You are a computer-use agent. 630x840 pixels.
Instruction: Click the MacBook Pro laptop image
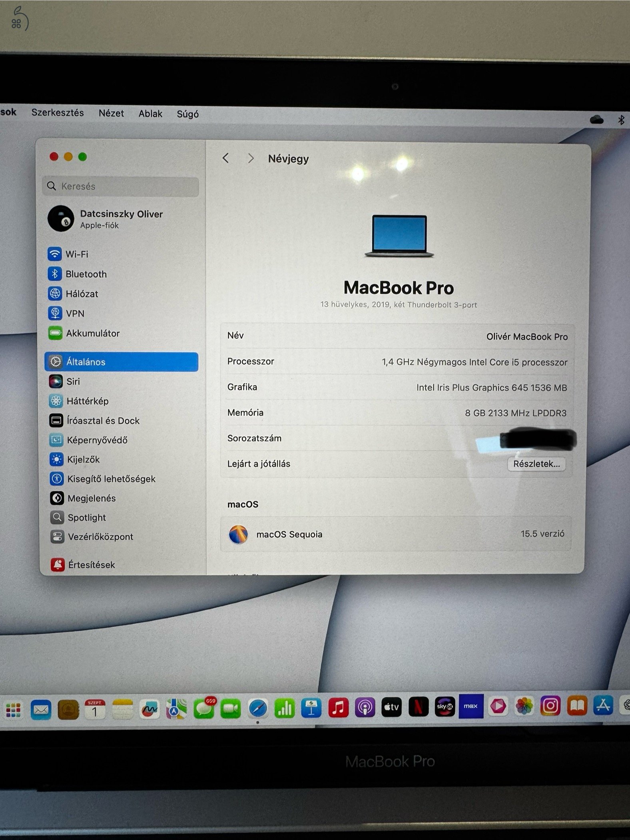pyautogui.click(x=399, y=236)
